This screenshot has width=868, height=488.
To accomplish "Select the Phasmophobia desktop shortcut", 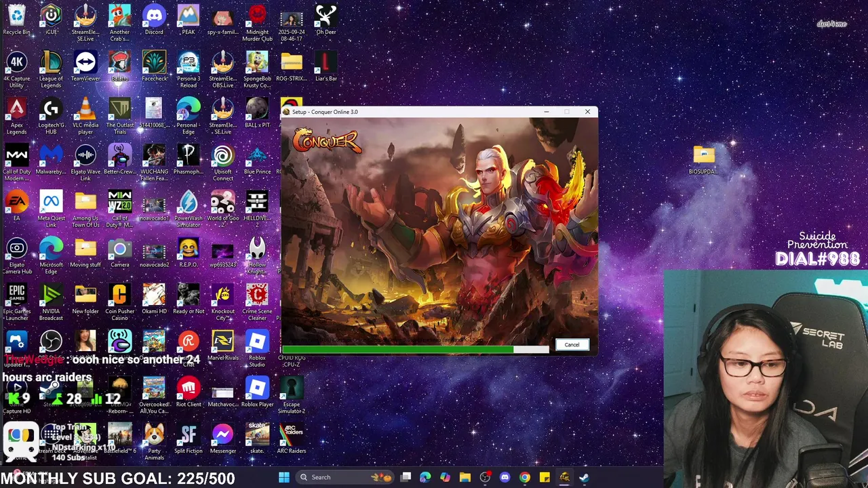I will 189,160.
